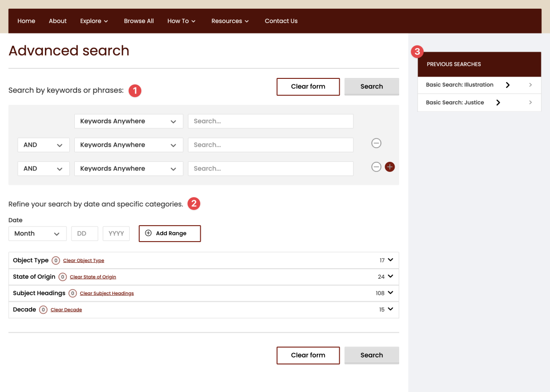Open Browse All from navigation
This screenshot has width=550, height=392.
point(139,21)
